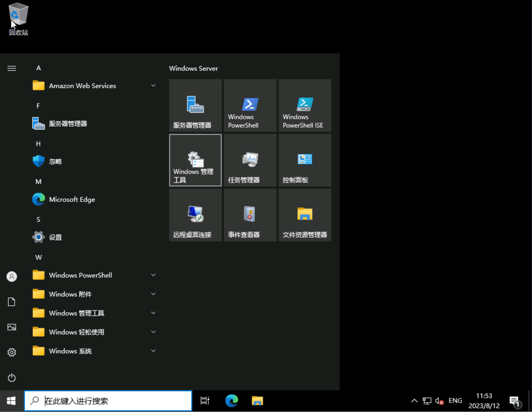Open the 服务器管理器 tile
This screenshot has width=532, height=412.
195,105
